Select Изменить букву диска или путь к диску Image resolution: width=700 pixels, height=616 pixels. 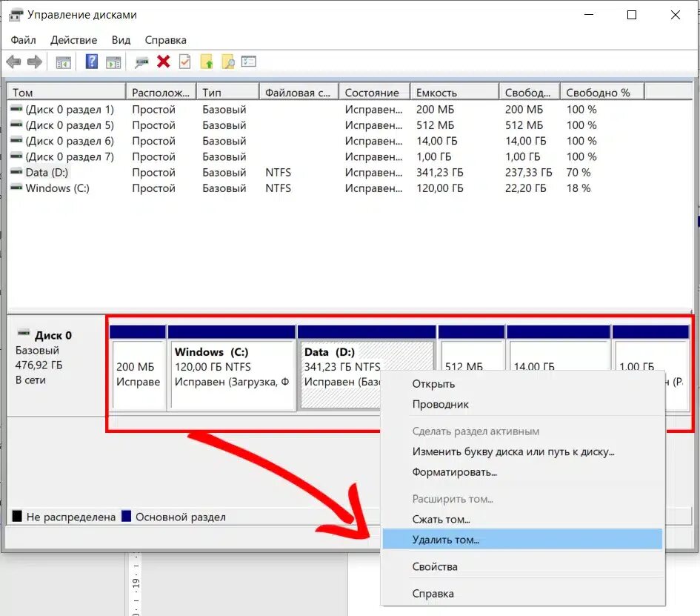[x=523, y=451]
